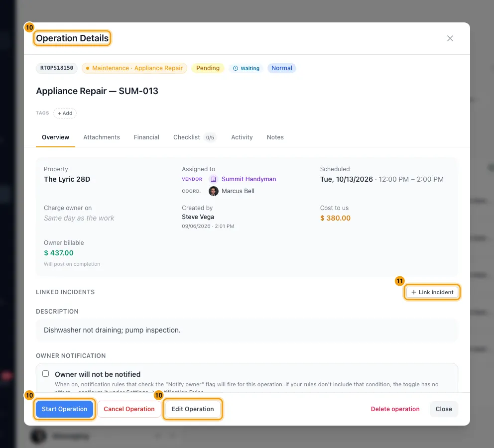Click the 12:00 PM – 2:00 PM time range
Viewport: 494px width, 448px height.
tap(411, 180)
